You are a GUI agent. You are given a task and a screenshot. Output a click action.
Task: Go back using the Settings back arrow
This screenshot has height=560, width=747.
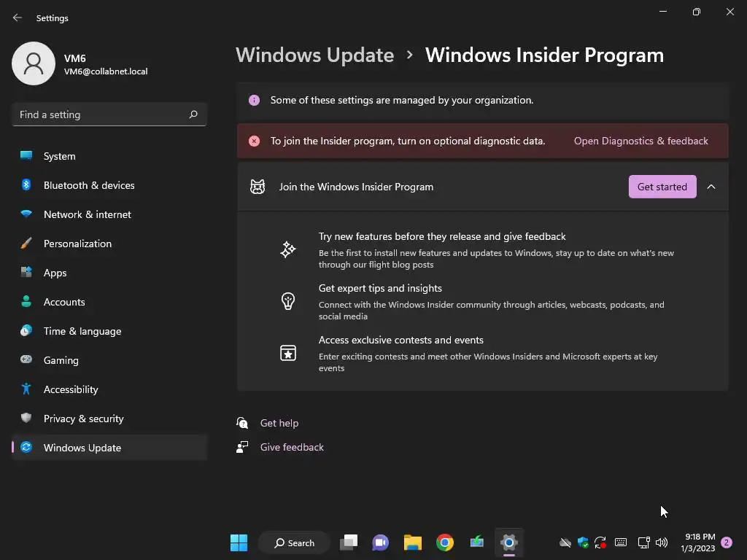pos(18,18)
